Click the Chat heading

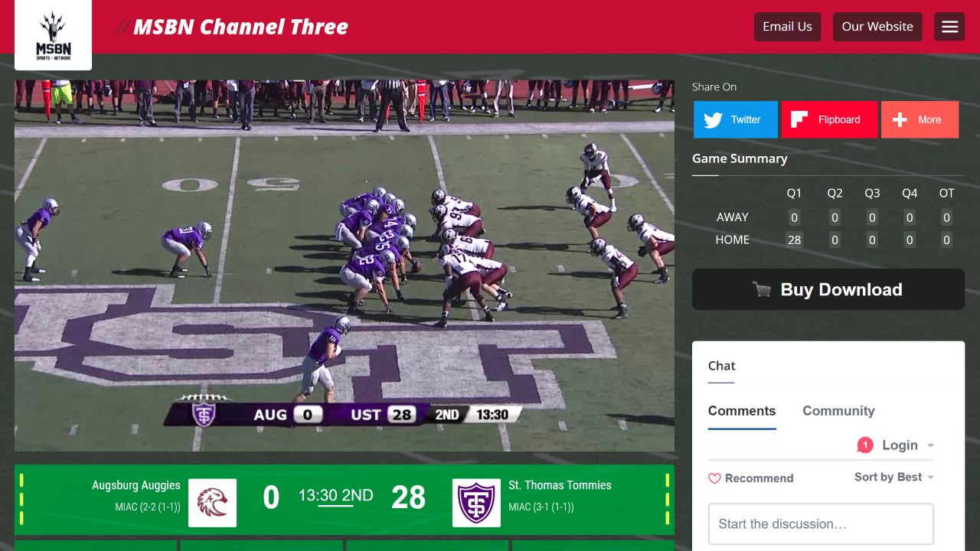tap(721, 366)
